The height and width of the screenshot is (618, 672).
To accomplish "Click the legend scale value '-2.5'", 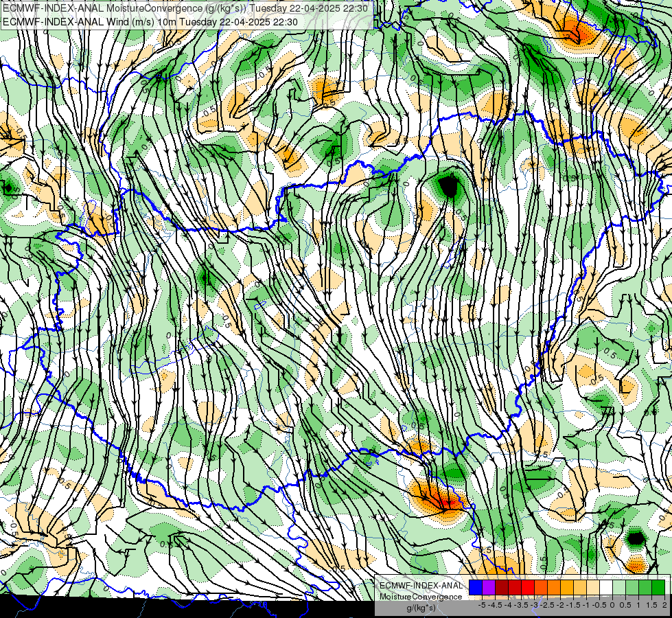I will coord(546,605).
